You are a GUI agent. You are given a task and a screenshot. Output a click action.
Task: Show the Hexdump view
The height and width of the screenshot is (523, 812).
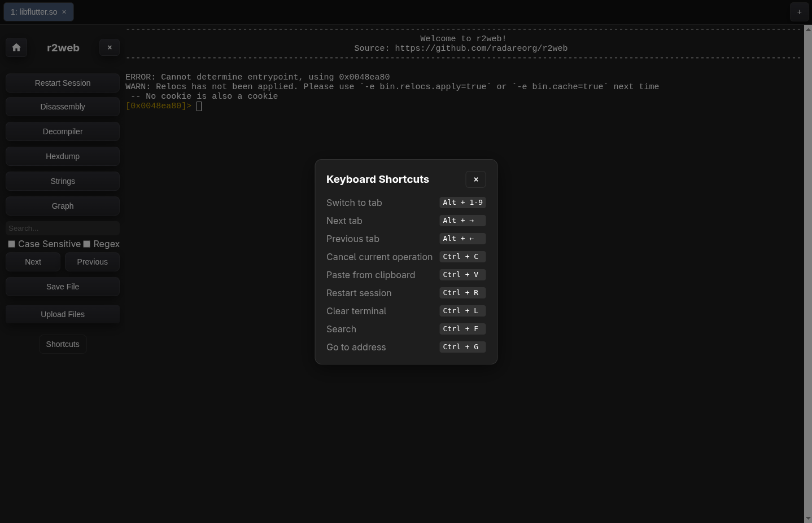pyautogui.click(x=63, y=156)
